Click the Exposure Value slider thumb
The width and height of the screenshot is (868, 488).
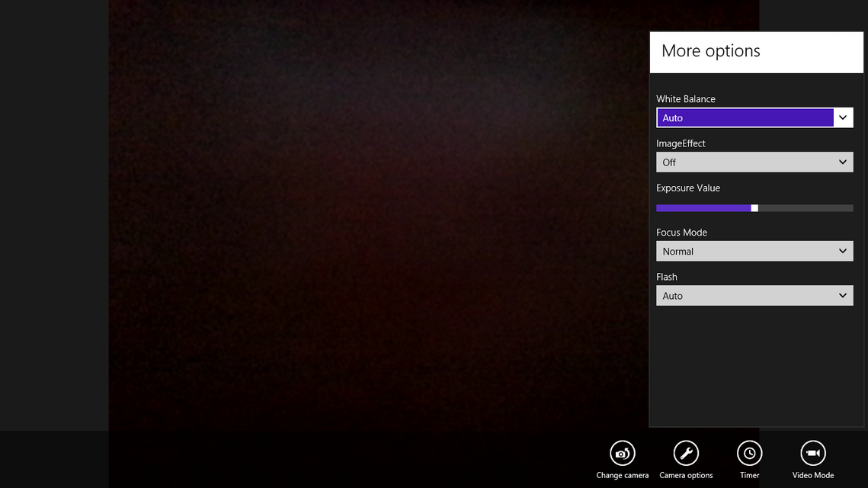point(754,208)
